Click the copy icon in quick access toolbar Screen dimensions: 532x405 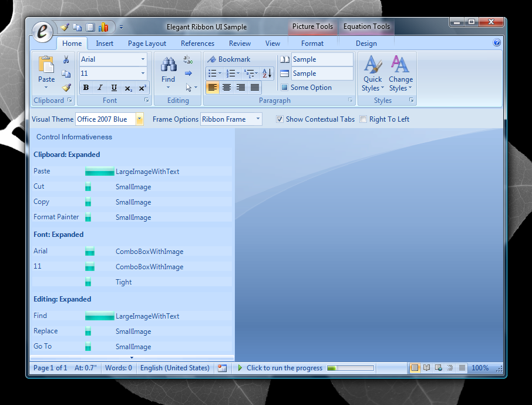coord(78,27)
